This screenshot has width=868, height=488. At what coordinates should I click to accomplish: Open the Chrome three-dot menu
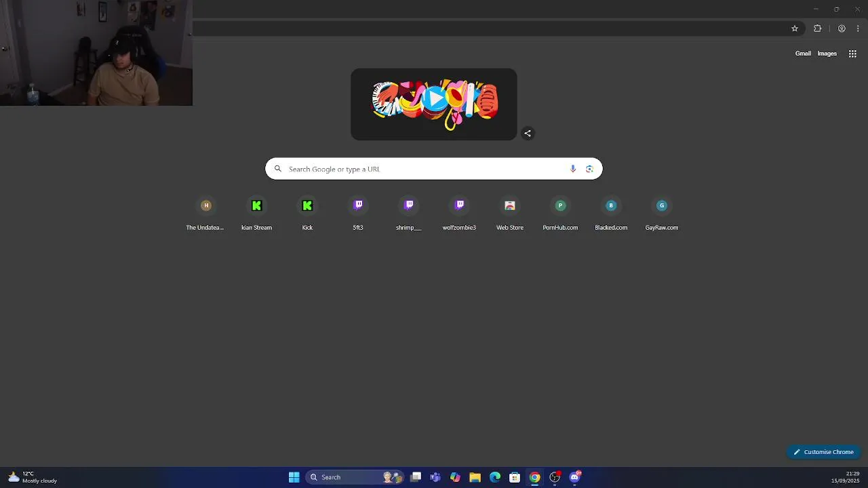coord(858,28)
